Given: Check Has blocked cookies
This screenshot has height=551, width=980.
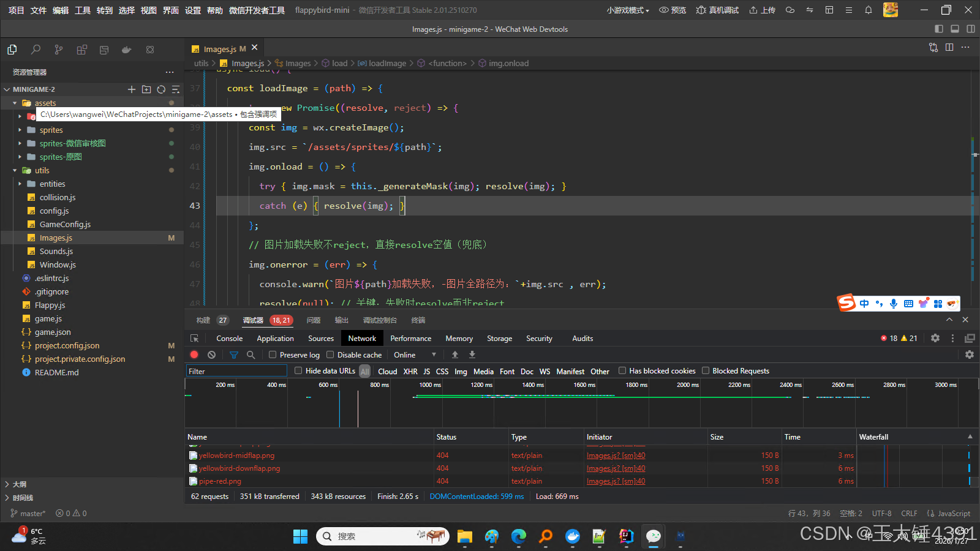Looking at the screenshot, I should coord(622,370).
